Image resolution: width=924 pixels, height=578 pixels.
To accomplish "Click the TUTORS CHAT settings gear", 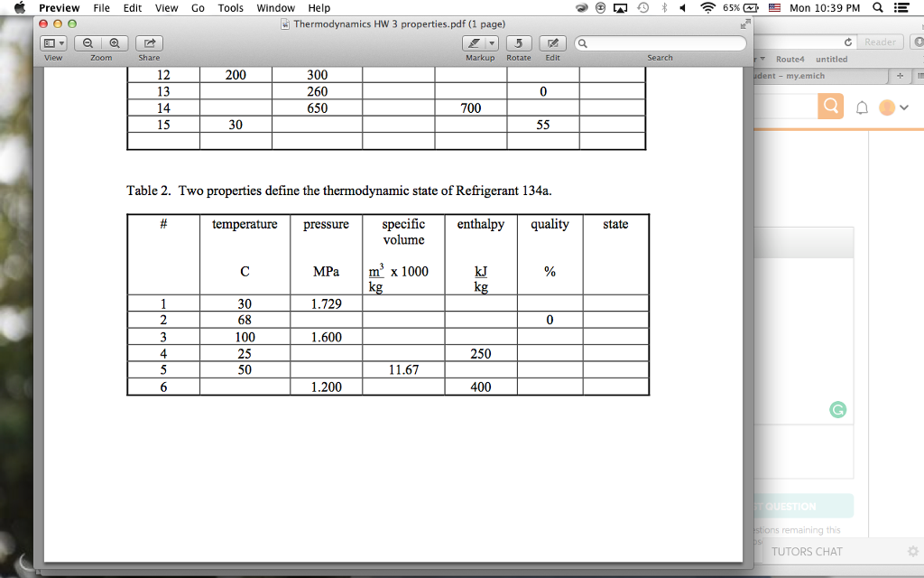I will [912, 551].
